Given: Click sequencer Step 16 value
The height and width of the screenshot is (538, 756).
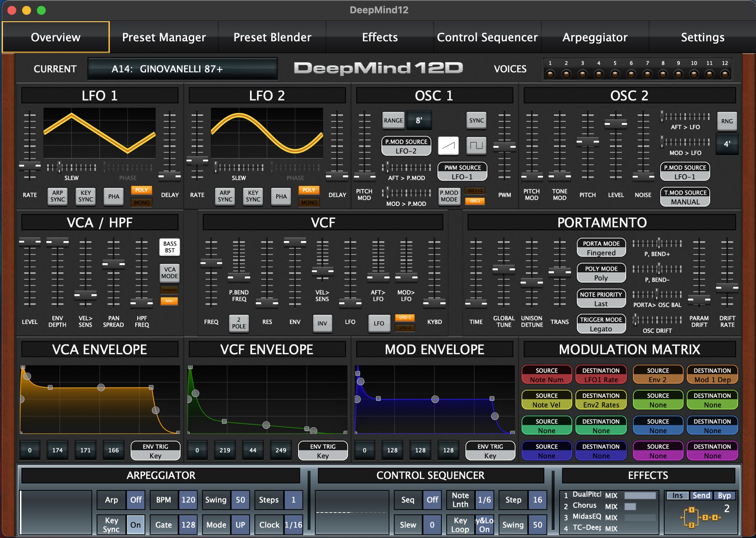Looking at the screenshot, I should pyautogui.click(x=538, y=500).
